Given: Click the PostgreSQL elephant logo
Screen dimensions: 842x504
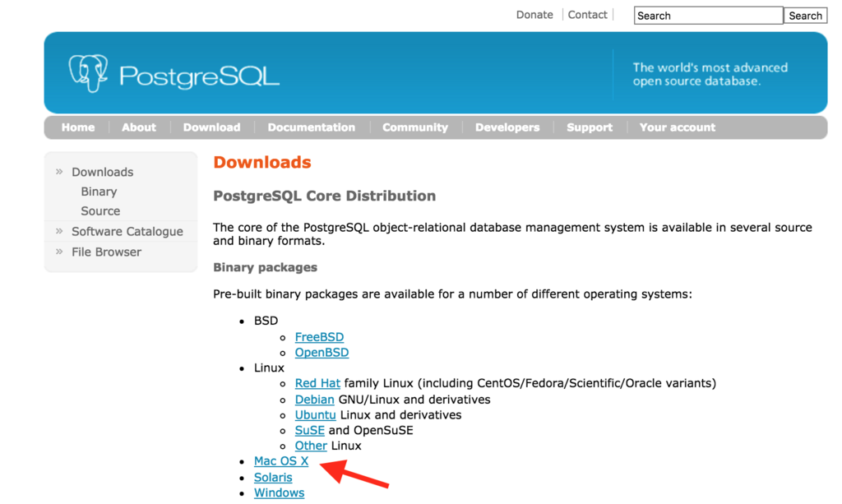Looking at the screenshot, I should 88,73.
